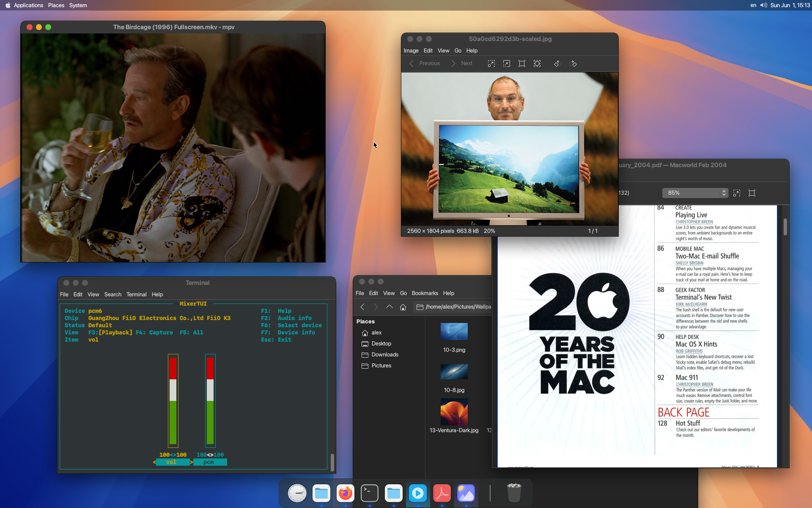Click the first folder icon in the dock
The width and height of the screenshot is (812, 508).
point(321,493)
